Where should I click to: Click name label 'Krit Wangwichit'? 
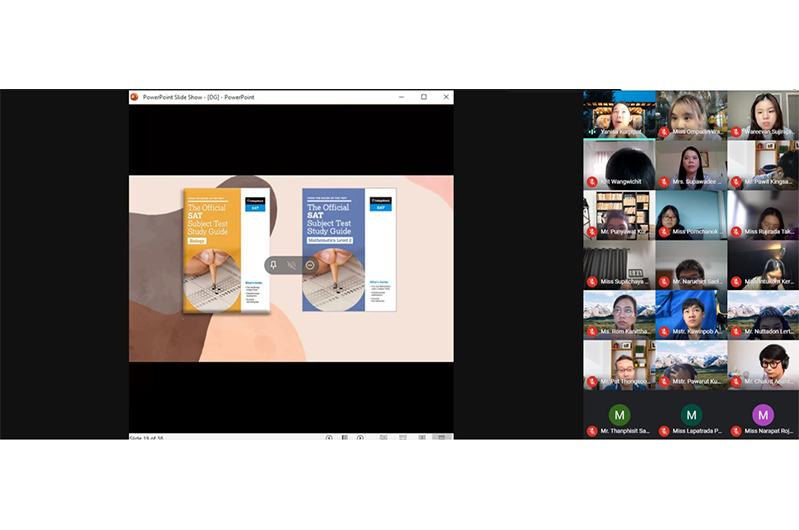(621, 181)
